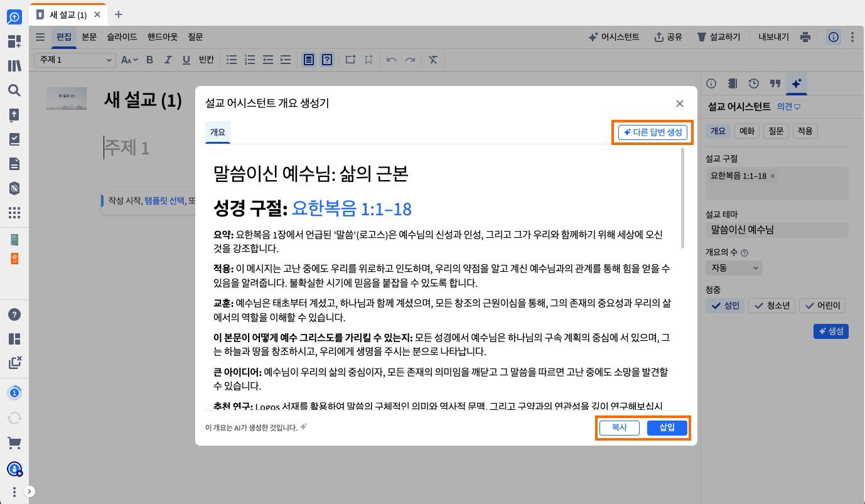Viewport: 865px width, 504px height.
Task: Open the documents page icon in sidebar
Action: [x=14, y=164]
